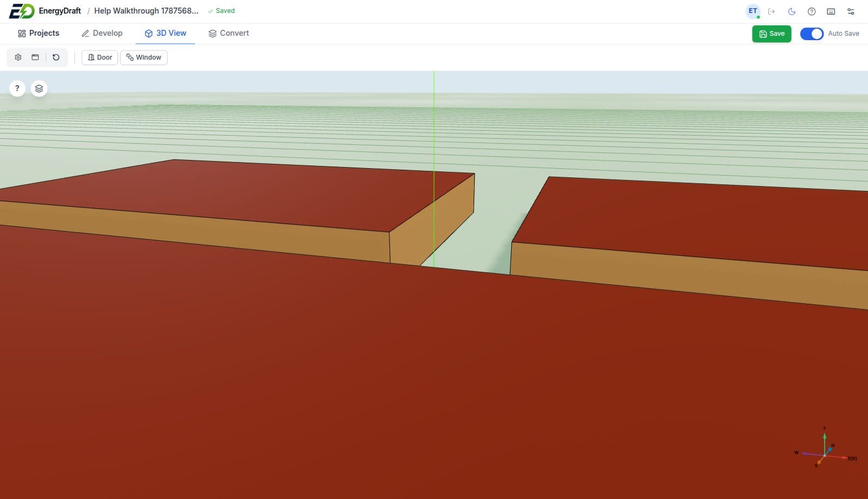Switch to the Projects tab
This screenshot has width=868, height=499.
click(39, 33)
